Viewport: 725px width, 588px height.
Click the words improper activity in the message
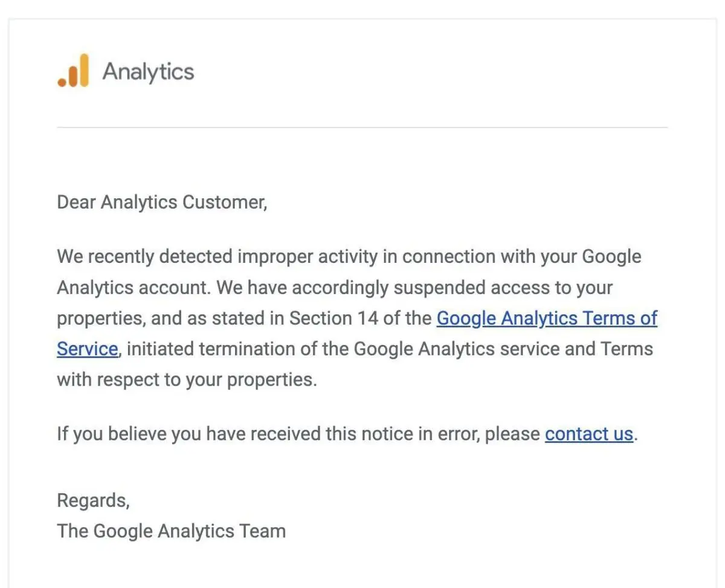[x=308, y=257]
